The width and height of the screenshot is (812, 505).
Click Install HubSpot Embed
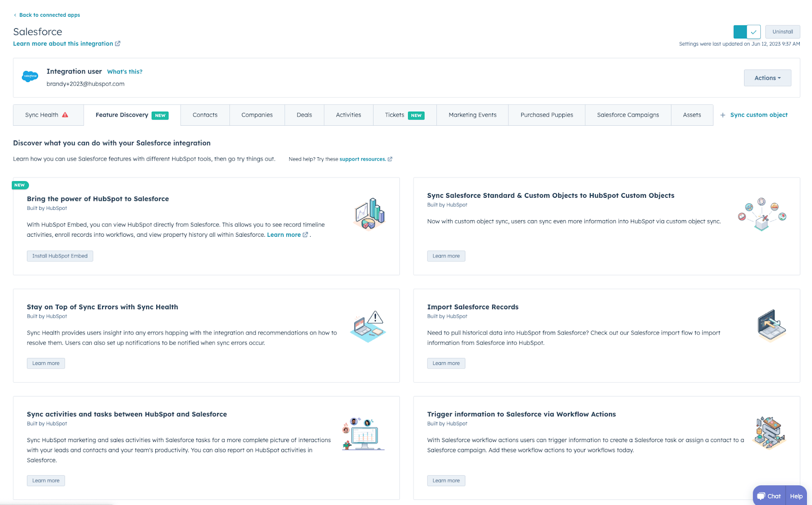tap(59, 256)
